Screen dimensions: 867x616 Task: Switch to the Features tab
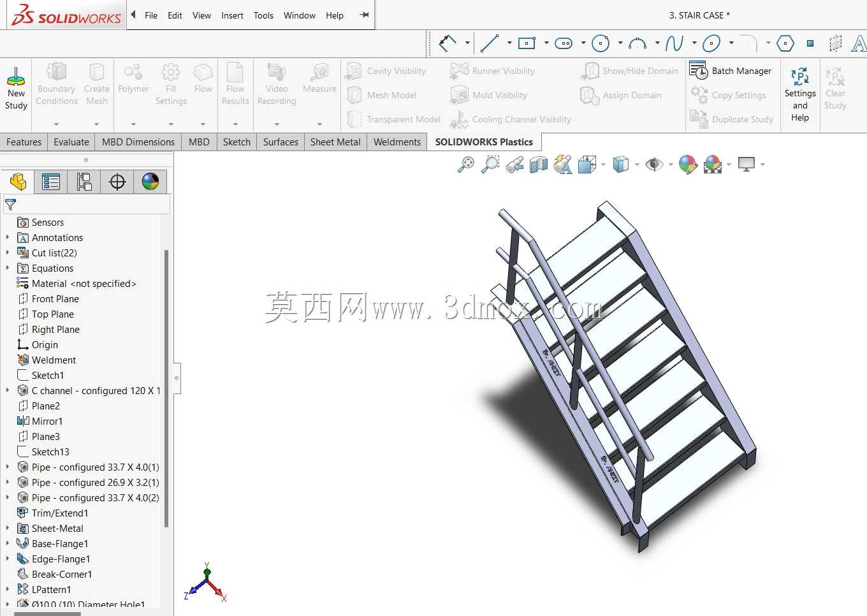24,142
